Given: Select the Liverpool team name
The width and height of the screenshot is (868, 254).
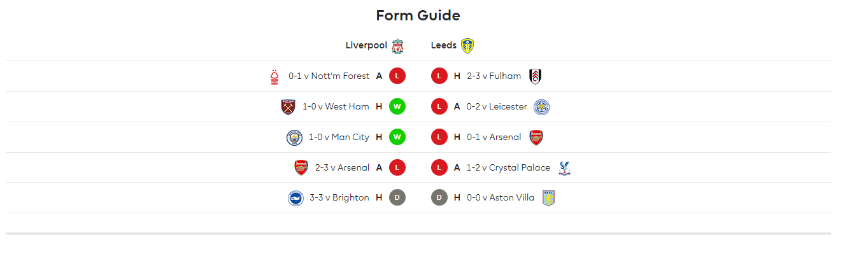Looking at the screenshot, I should pos(366,45).
